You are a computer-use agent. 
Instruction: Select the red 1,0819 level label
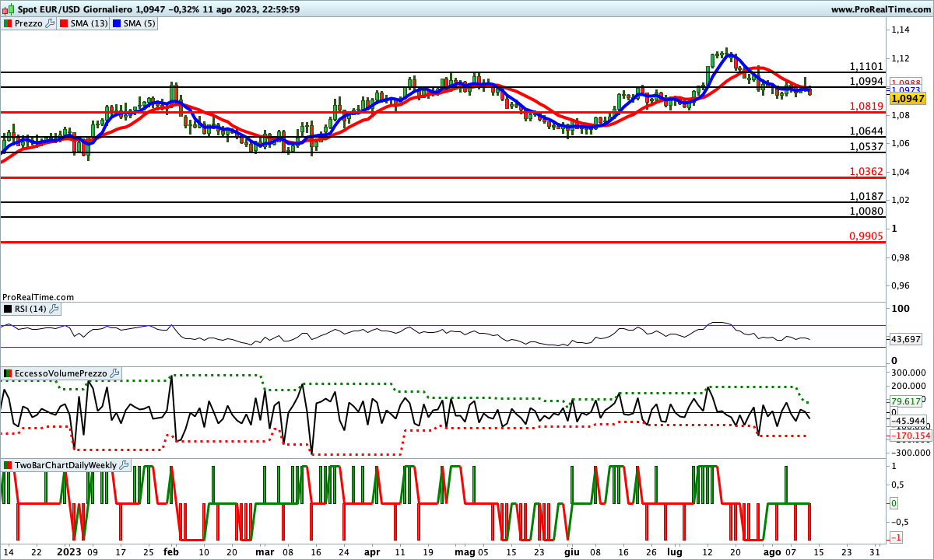[x=867, y=106]
